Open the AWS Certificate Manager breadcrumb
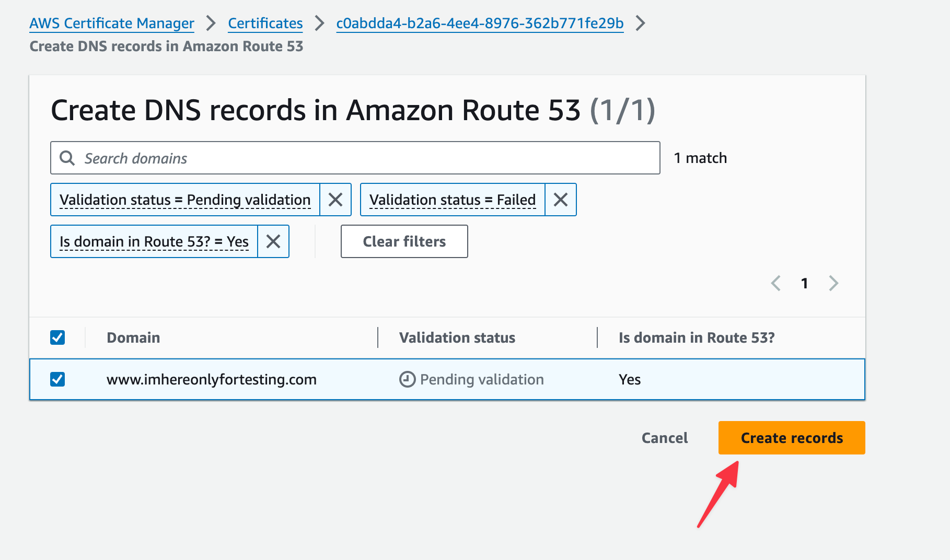This screenshot has width=950, height=560. tap(112, 24)
